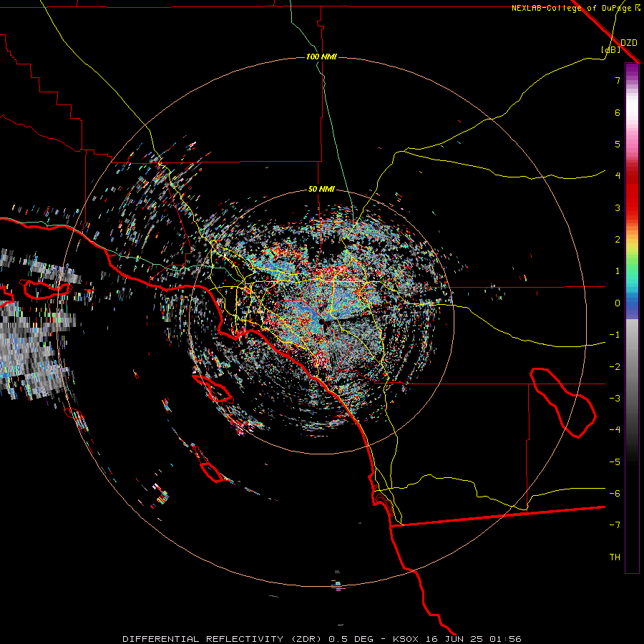Click the 1 dB color scale value

[x=618, y=271]
